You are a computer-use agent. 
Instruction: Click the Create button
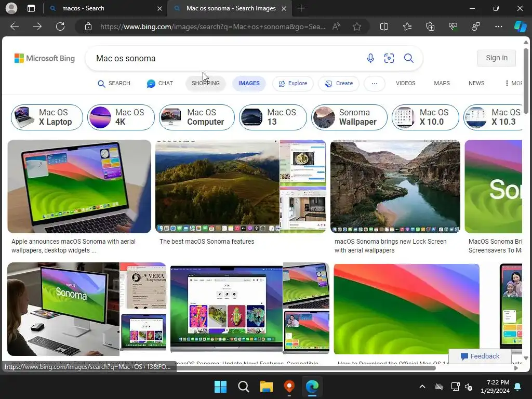(x=339, y=84)
